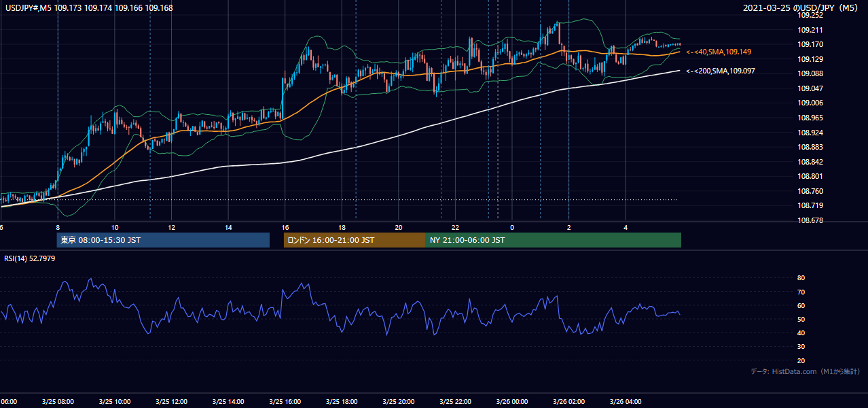Image resolution: width=868 pixels, height=408 pixels.
Task: Click hour tick 22 under the price chart
Action: pyautogui.click(x=455, y=227)
